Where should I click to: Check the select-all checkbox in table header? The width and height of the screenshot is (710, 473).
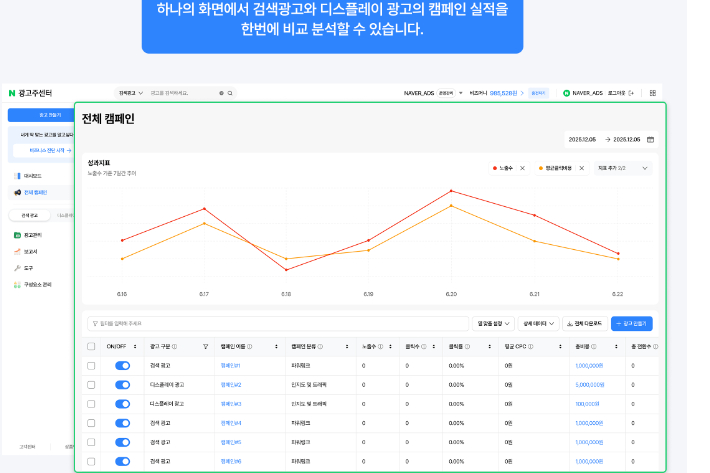pyautogui.click(x=91, y=347)
